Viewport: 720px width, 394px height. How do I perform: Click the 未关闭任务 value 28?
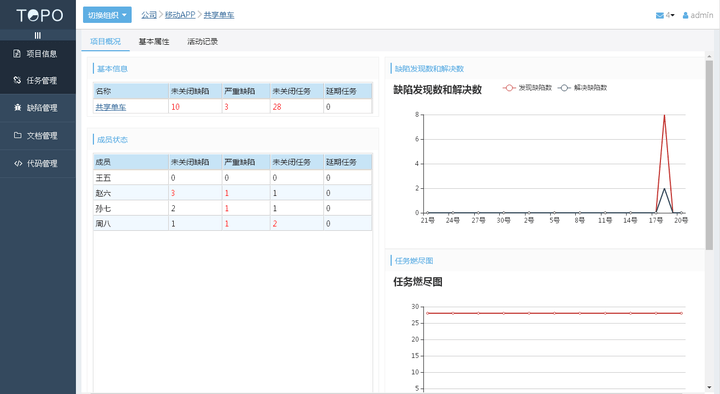[x=277, y=107]
